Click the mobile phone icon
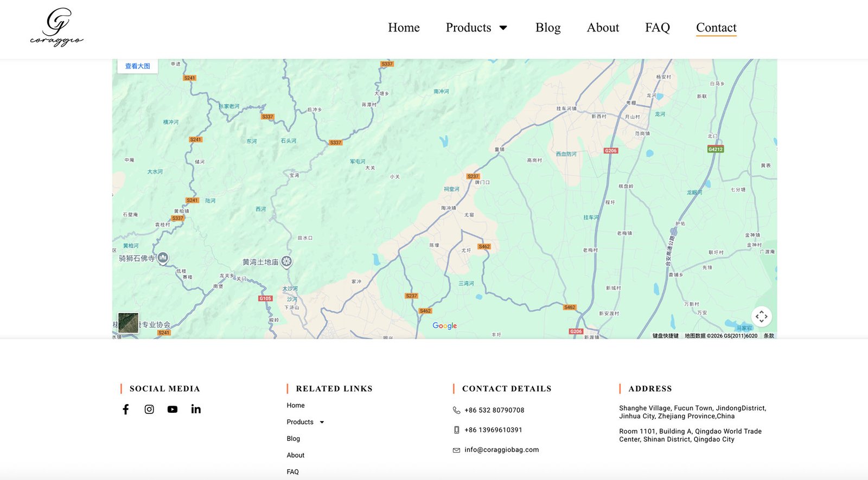Screen dimensions: 868x480 (x=456, y=430)
